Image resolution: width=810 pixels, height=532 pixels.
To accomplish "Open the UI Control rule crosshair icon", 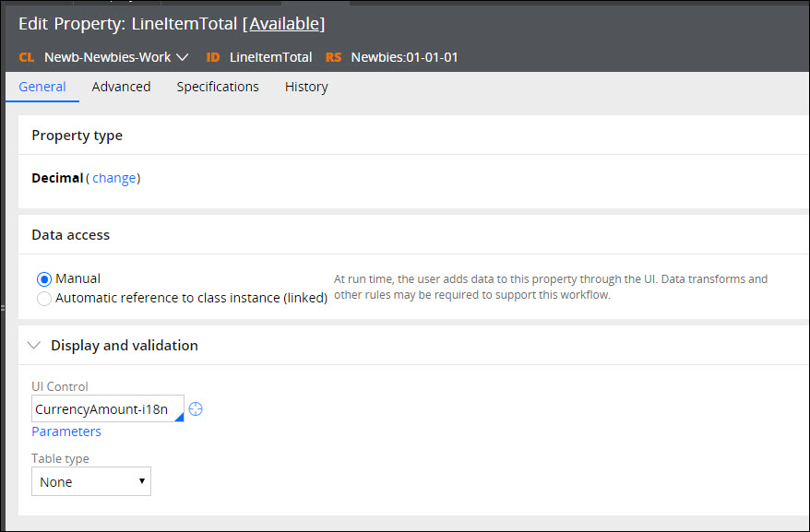I will (x=196, y=409).
